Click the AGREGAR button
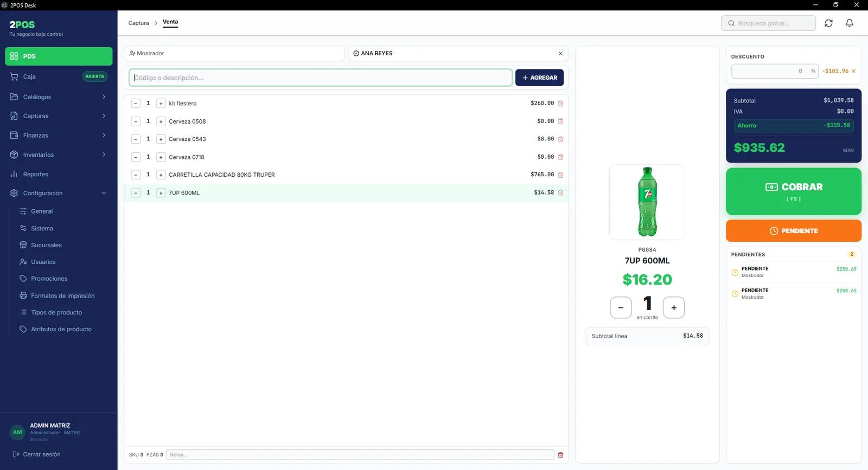 pos(539,78)
